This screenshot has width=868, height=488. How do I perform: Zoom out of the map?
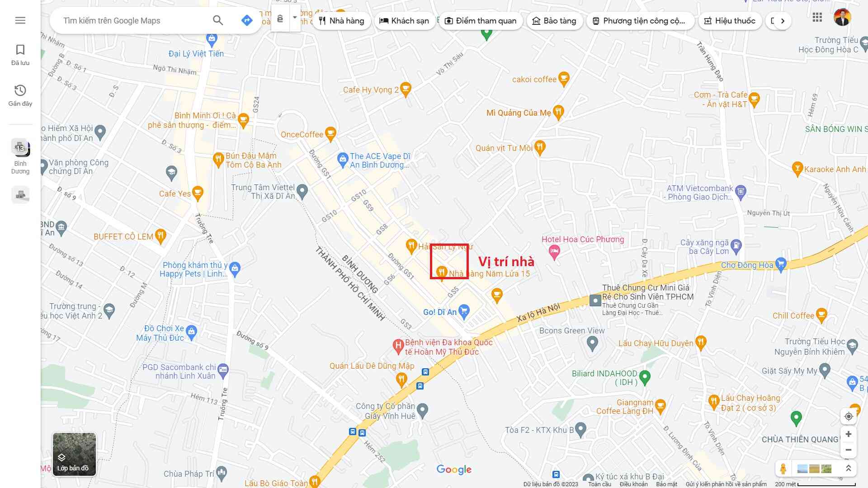[849, 450]
